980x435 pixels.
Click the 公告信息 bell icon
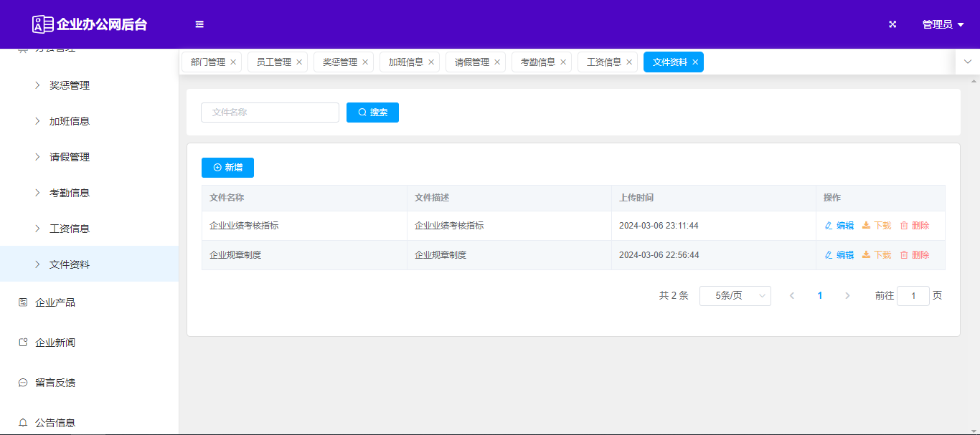[x=23, y=423]
